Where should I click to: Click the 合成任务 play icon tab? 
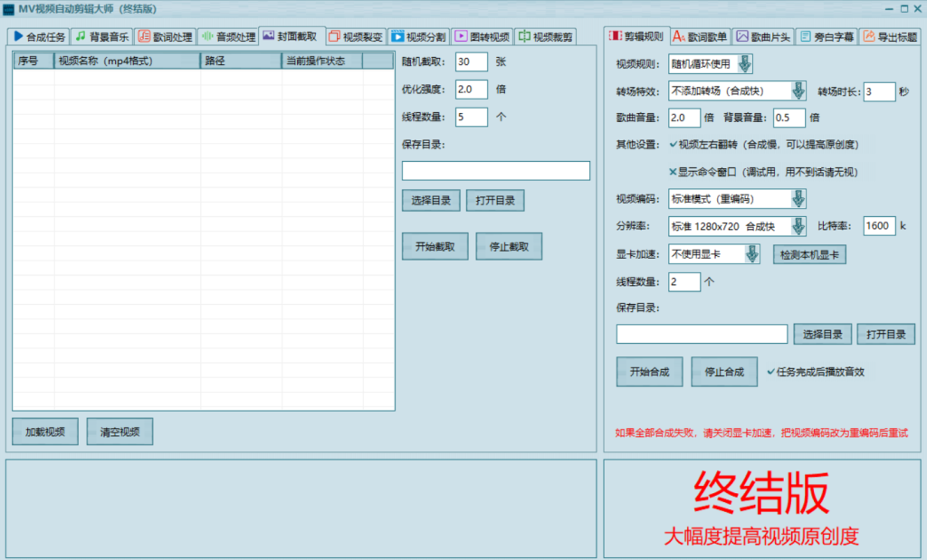point(18,37)
